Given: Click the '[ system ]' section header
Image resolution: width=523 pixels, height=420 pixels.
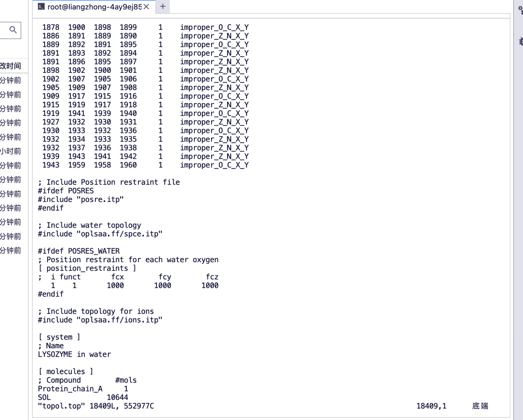Looking at the screenshot, I should click(59, 337).
